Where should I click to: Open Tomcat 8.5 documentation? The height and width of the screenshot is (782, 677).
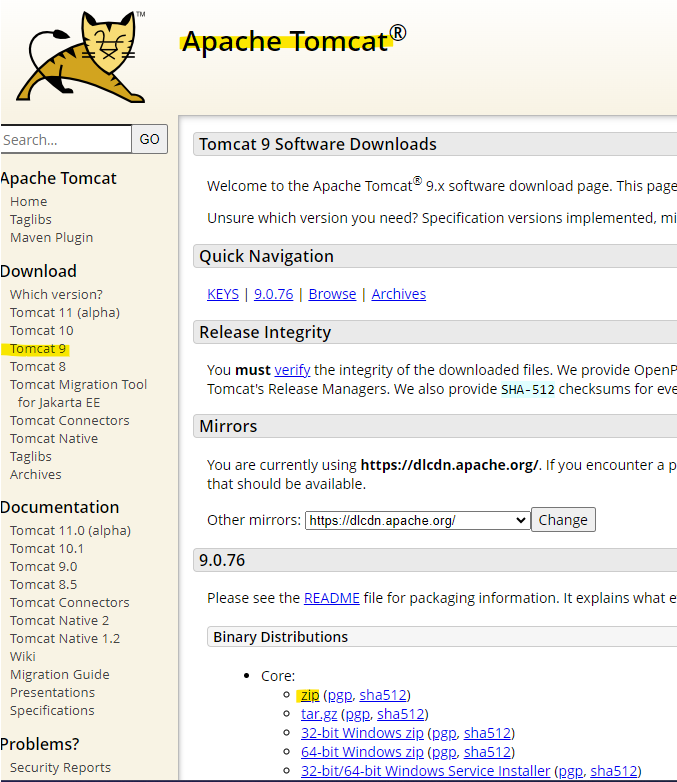pyautogui.click(x=43, y=585)
